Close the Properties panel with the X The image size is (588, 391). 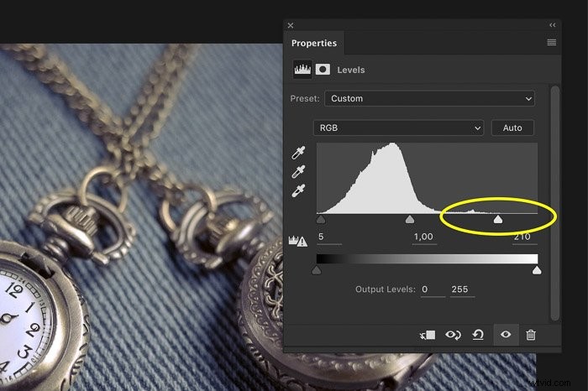click(x=291, y=25)
